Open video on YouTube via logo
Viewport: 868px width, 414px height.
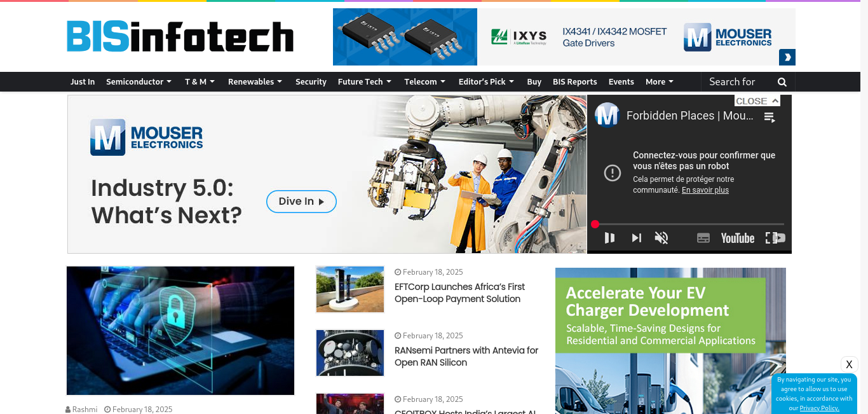coord(738,238)
